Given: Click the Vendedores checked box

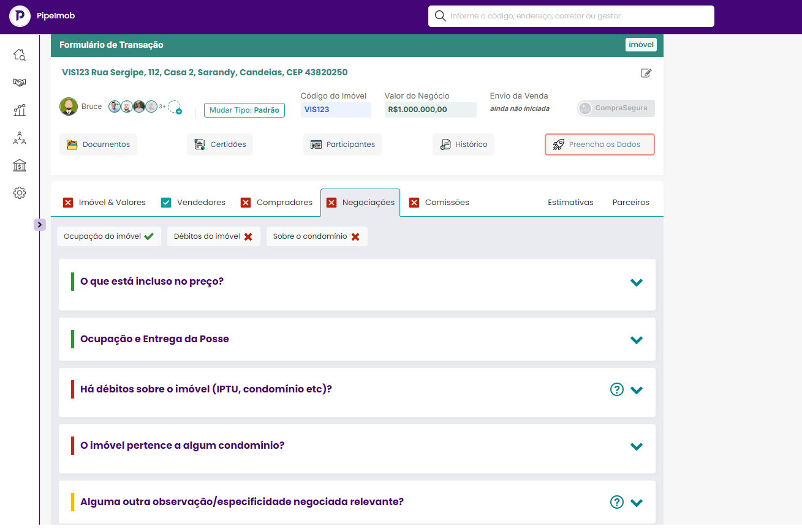Looking at the screenshot, I should point(166,203).
